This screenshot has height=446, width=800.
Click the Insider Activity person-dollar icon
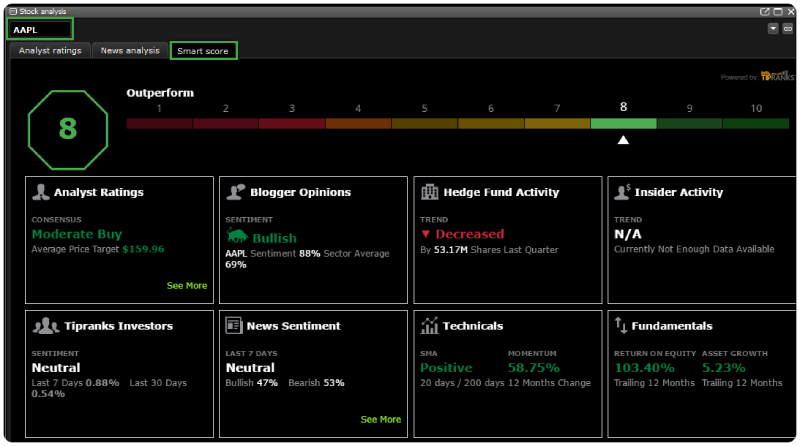point(622,191)
